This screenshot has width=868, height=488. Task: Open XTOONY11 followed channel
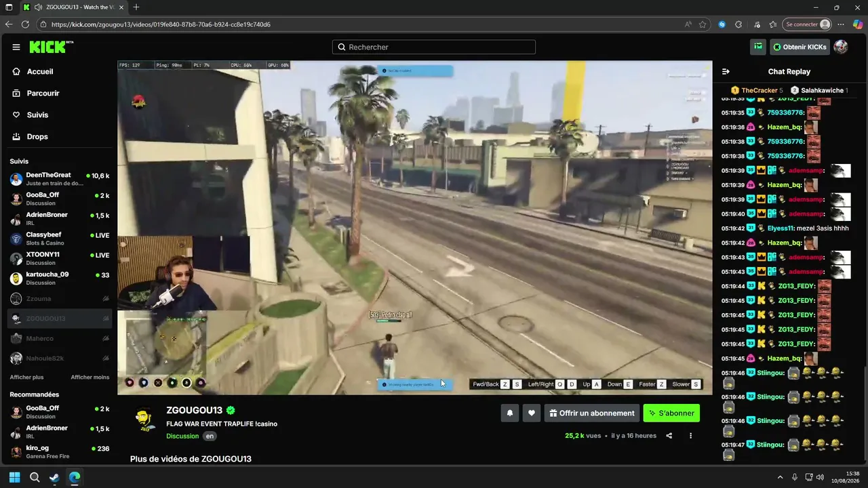coord(59,258)
